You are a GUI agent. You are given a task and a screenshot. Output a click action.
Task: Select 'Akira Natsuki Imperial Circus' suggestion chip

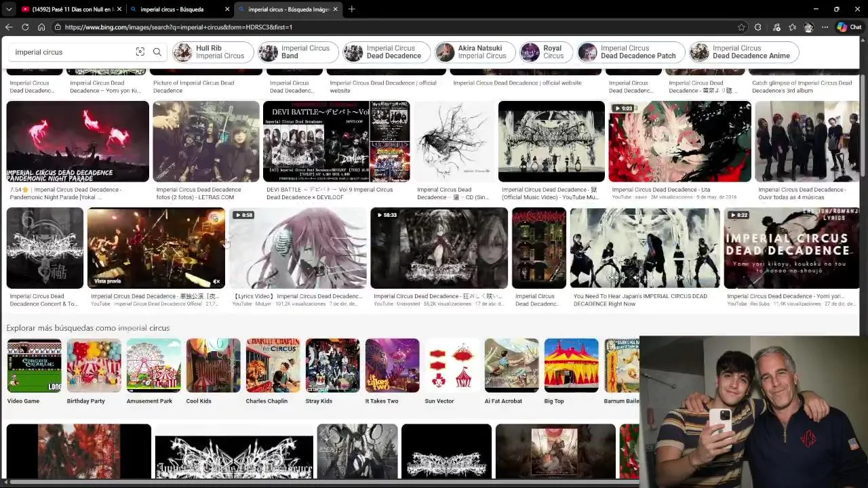click(x=475, y=52)
